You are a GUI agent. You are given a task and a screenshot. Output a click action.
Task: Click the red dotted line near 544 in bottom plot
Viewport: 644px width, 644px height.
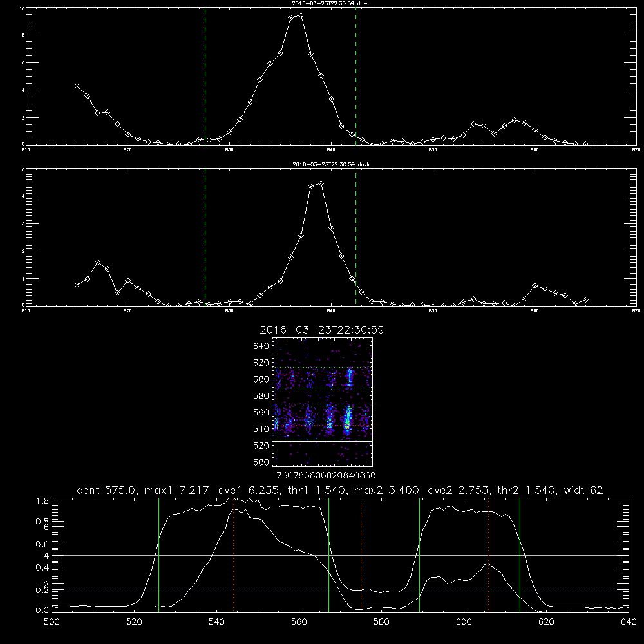click(x=233, y=555)
